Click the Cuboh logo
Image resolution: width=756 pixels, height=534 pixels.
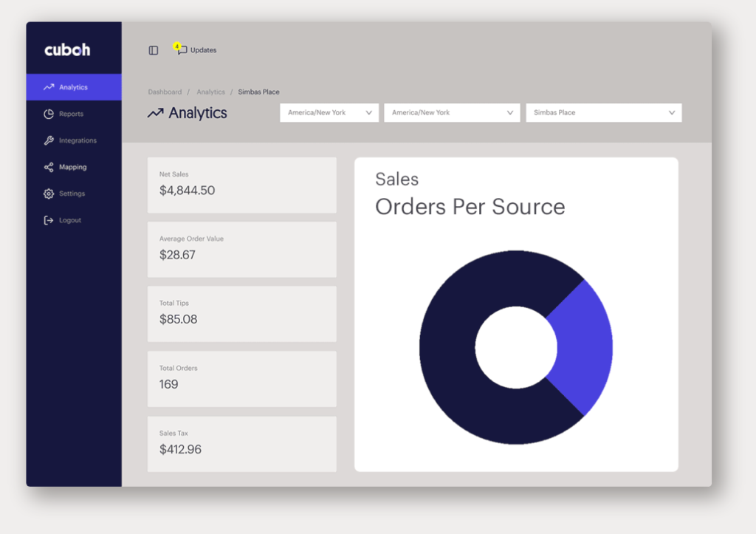(x=67, y=50)
